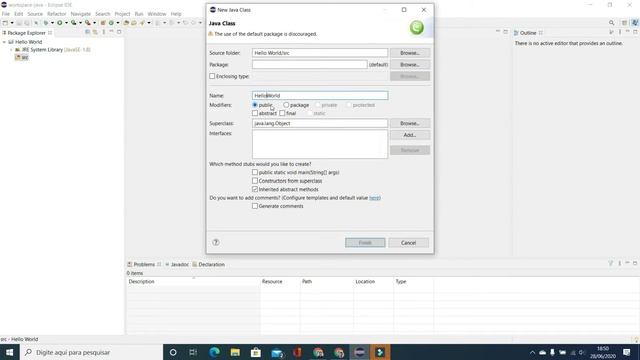Open the Outline view menu icon
Viewport: 640px width, 360px height.
coord(620,32)
